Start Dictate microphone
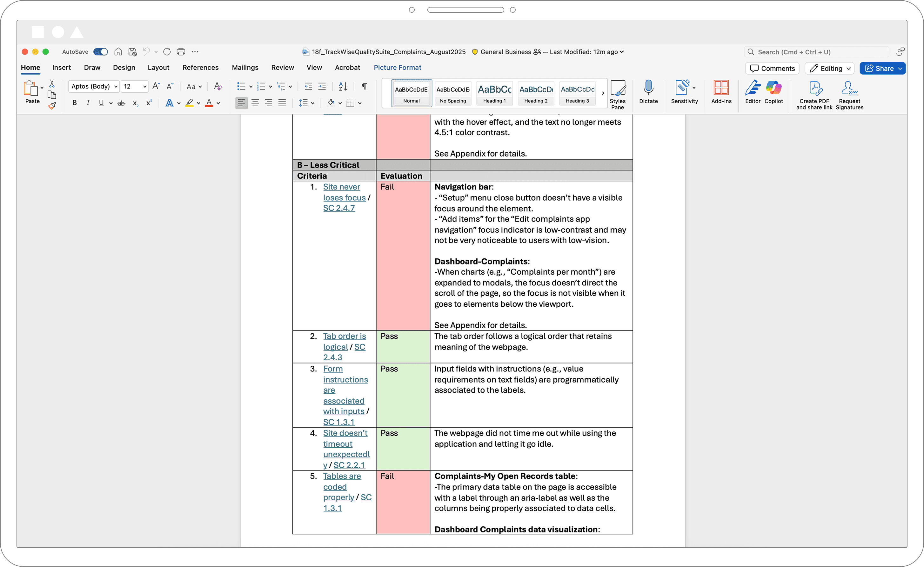The height and width of the screenshot is (567, 924). 648,92
